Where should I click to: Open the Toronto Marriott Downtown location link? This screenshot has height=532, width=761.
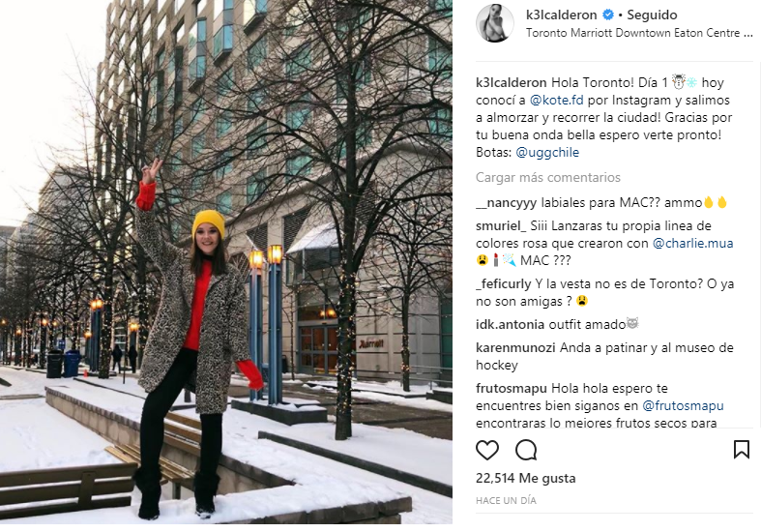[x=639, y=33]
